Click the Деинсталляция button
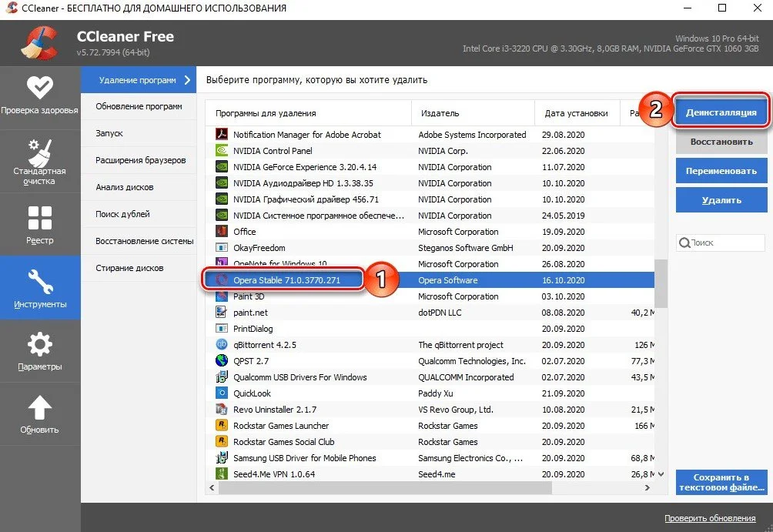This screenshot has width=773, height=532. pyautogui.click(x=721, y=112)
